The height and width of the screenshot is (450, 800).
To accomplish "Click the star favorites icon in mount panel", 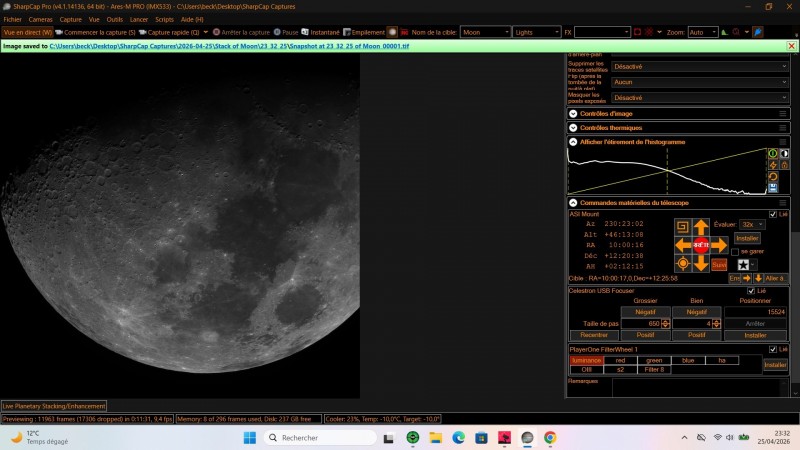I will pos(743,264).
